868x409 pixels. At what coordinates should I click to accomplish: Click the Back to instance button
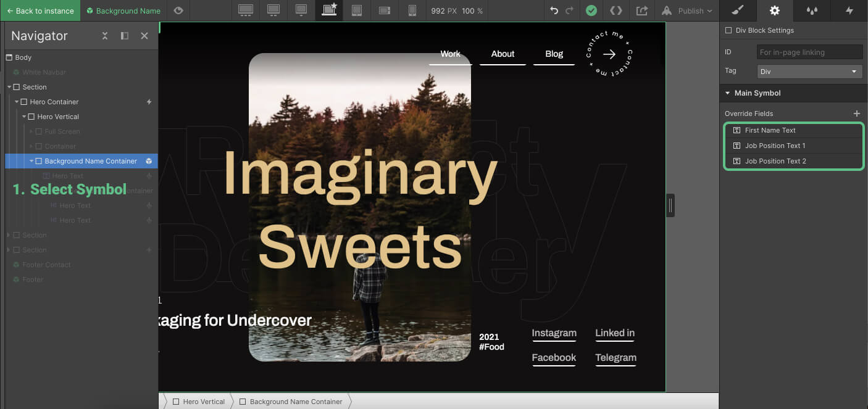[x=40, y=10]
